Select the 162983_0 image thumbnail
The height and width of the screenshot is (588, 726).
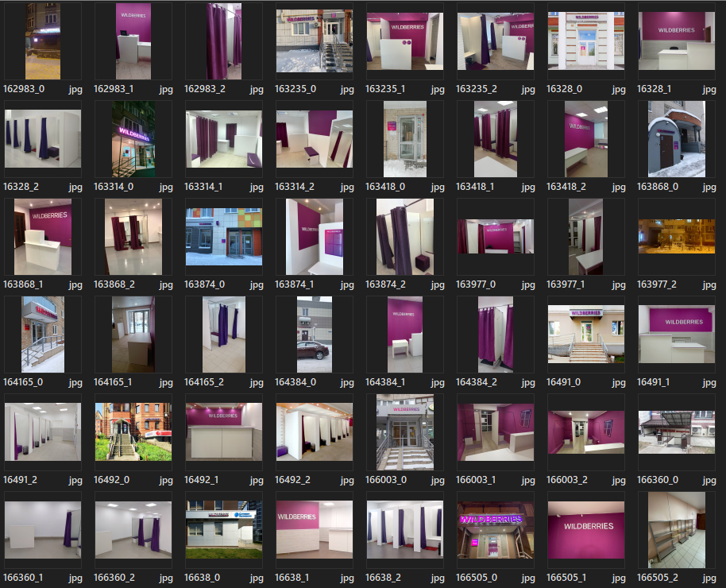[43, 41]
